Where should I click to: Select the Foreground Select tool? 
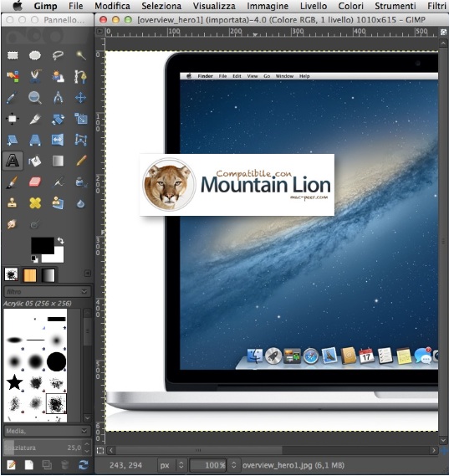(58, 76)
